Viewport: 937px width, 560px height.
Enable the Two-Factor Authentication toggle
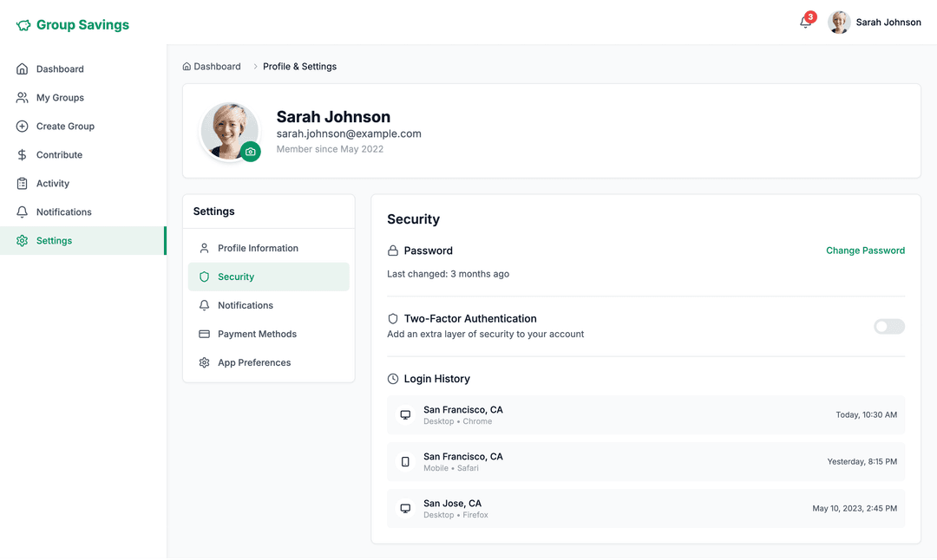pyautogui.click(x=888, y=327)
